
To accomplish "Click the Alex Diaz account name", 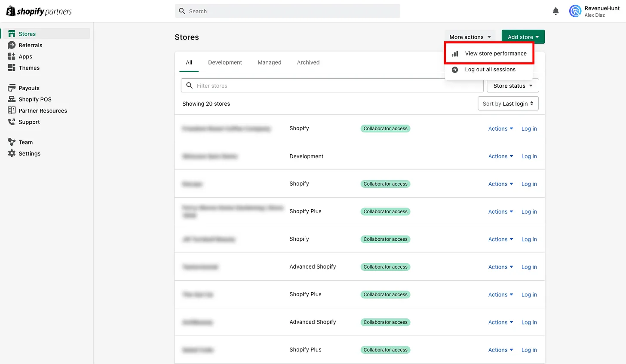I will click(x=595, y=15).
